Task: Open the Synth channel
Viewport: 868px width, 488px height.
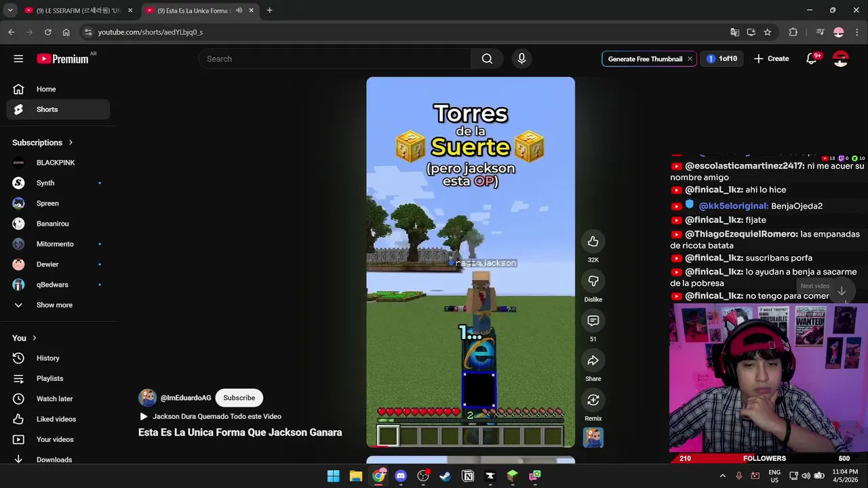Action: click(58, 183)
